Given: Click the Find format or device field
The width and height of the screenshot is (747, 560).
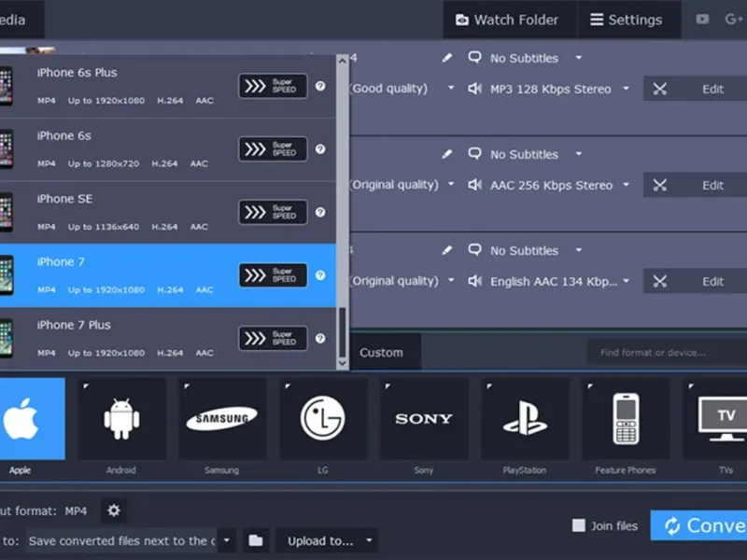Looking at the screenshot, I should (x=667, y=353).
